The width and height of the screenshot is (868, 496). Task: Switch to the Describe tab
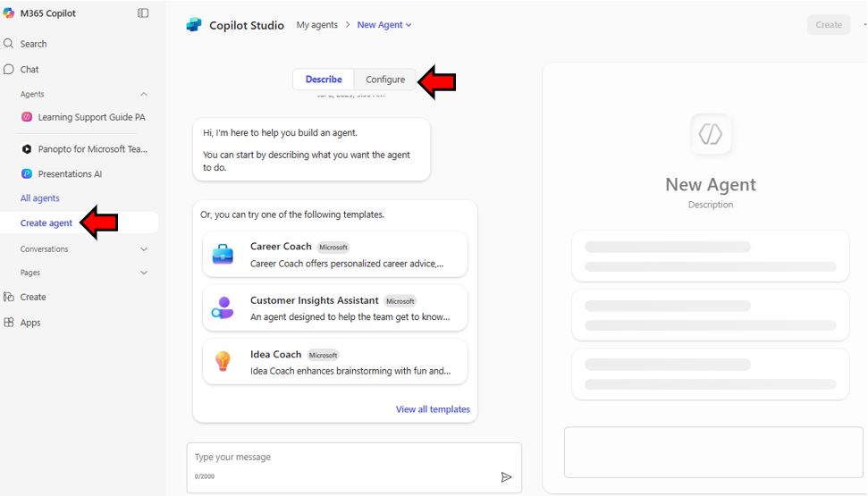(x=324, y=80)
